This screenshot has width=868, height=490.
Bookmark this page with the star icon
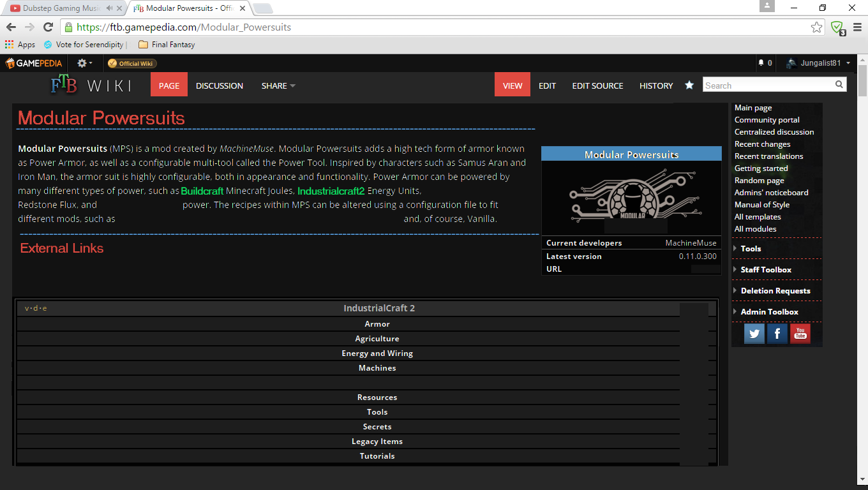point(816,27)
